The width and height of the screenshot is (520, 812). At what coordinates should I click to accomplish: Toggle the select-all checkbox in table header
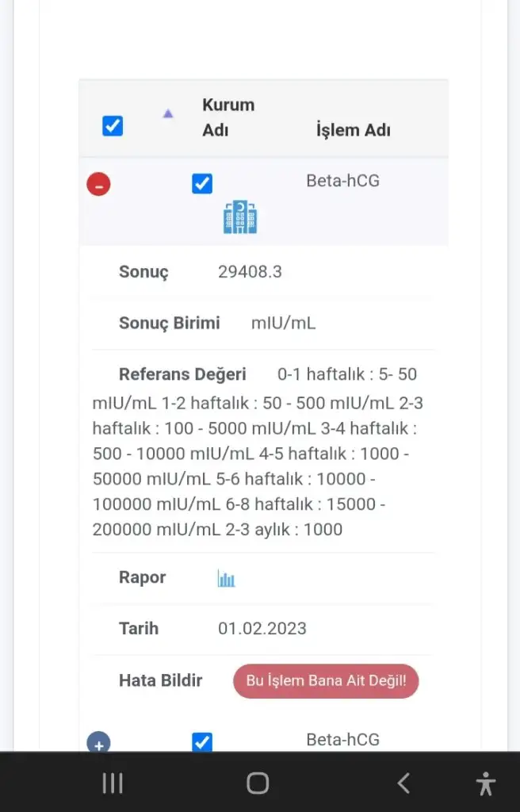(x=113, y=126)
